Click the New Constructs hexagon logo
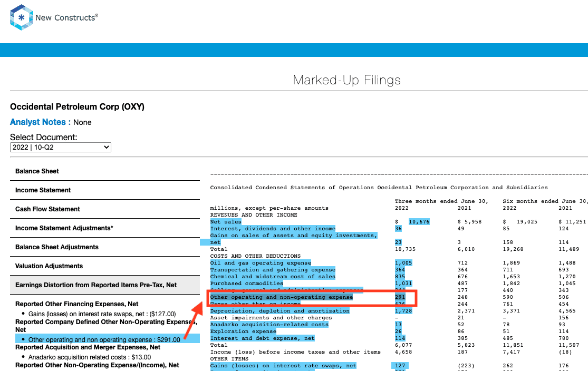Image resolution: width=588 pixels, height=371 pixels. (22, 17)
